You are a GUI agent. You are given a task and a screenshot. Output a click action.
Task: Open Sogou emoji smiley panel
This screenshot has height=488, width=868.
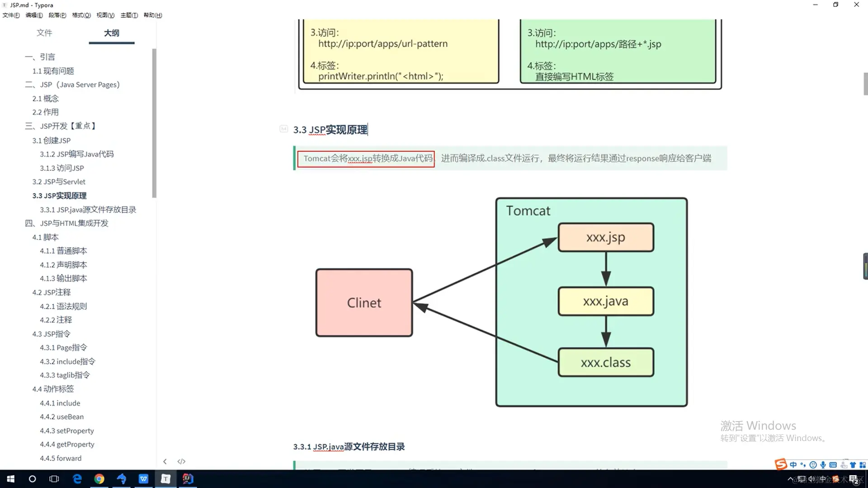tap(813, 465)
